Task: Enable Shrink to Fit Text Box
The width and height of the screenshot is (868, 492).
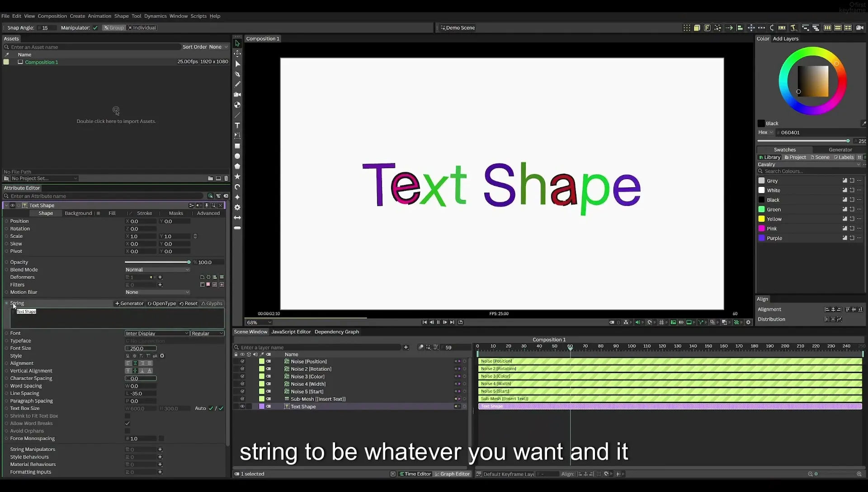Action: click(127, 416)
